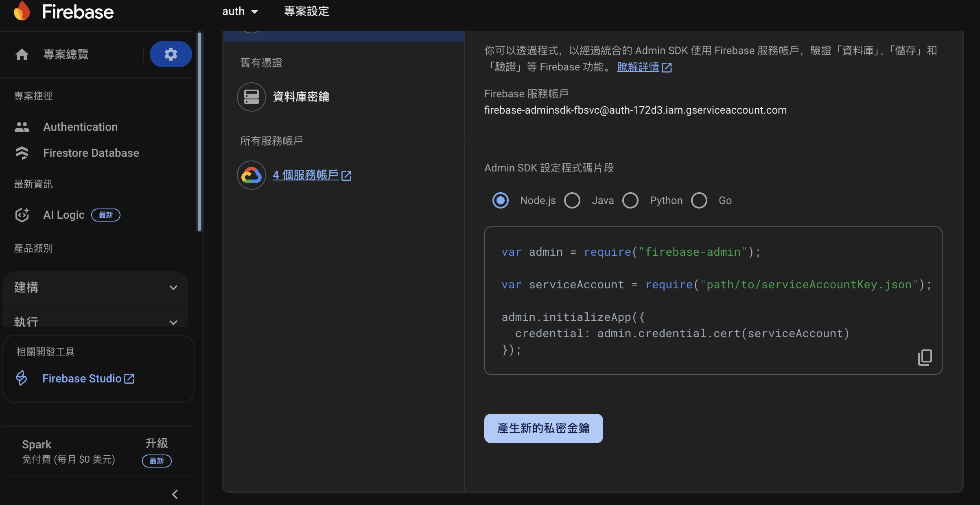Image resolution: width=980 pixels, height=505 pixels.
Task: Open AI Logic from the sidebar
Action: click(64, 215)
